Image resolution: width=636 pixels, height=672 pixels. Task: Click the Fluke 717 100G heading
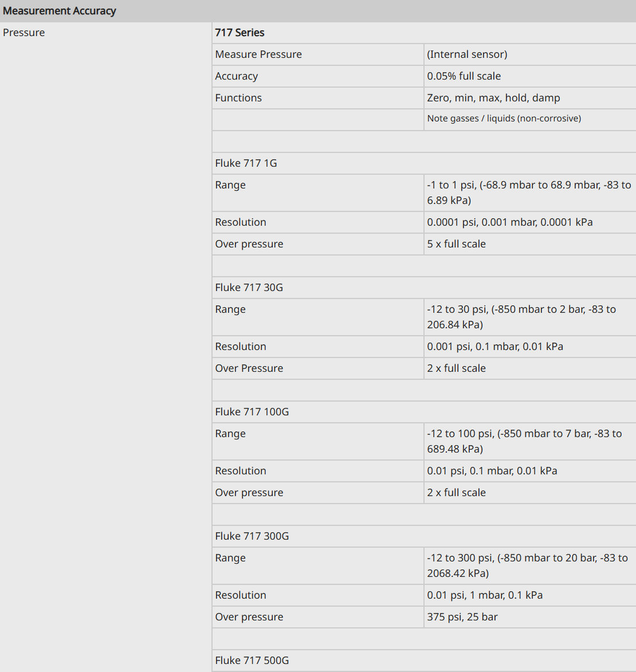pyautogui.click(x=252, y=412)
